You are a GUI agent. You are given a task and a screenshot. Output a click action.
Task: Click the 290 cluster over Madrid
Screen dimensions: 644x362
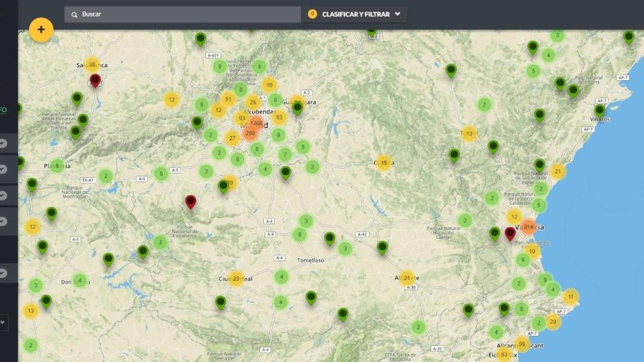point(251,133)
